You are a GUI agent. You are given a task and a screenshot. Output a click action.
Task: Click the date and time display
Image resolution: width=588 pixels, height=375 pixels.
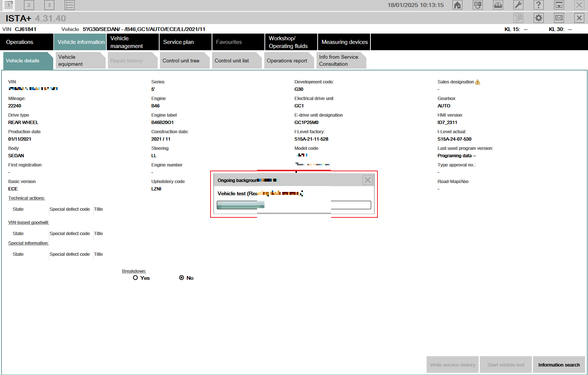click(x=416, y=5)
